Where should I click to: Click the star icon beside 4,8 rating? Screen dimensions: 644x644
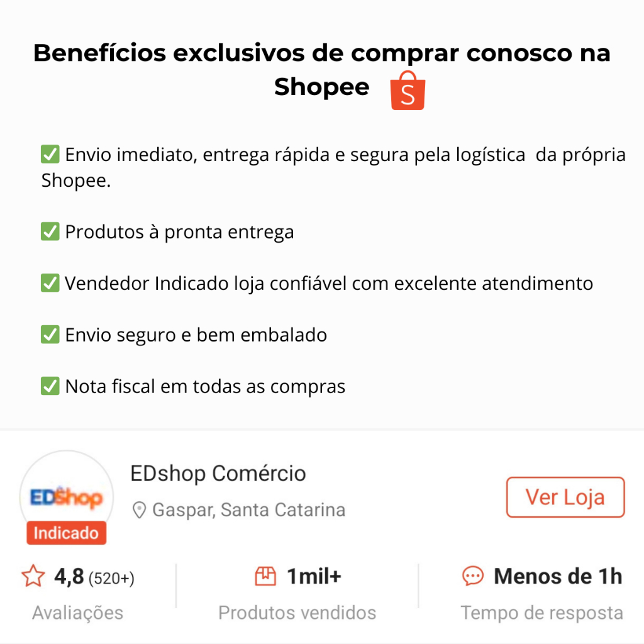pyautogui.click(x=33, y=576)
